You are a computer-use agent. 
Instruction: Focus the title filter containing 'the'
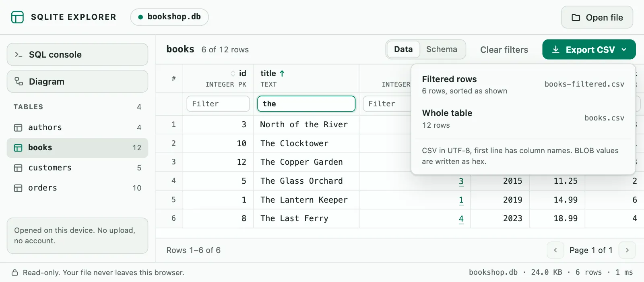coord(306,104)
